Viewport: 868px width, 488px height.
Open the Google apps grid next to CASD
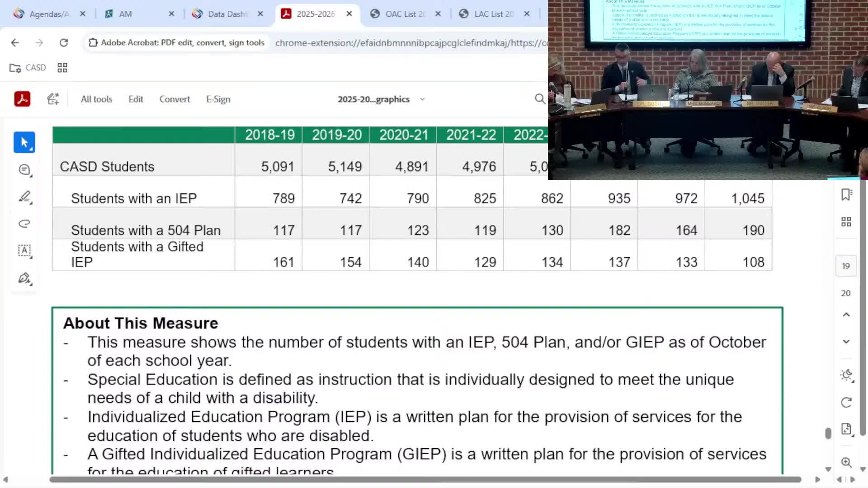(x=62, y=68)
